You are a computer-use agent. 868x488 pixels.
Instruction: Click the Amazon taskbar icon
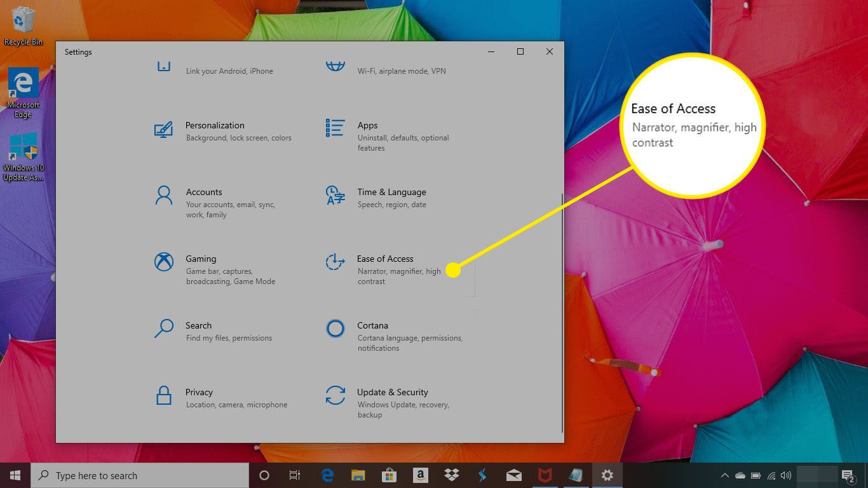tap(419, 475)
